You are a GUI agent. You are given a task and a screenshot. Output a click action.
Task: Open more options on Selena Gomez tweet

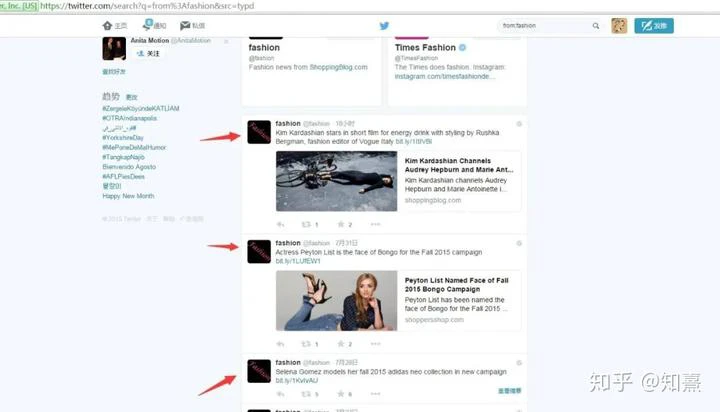[x=376, y=394]
